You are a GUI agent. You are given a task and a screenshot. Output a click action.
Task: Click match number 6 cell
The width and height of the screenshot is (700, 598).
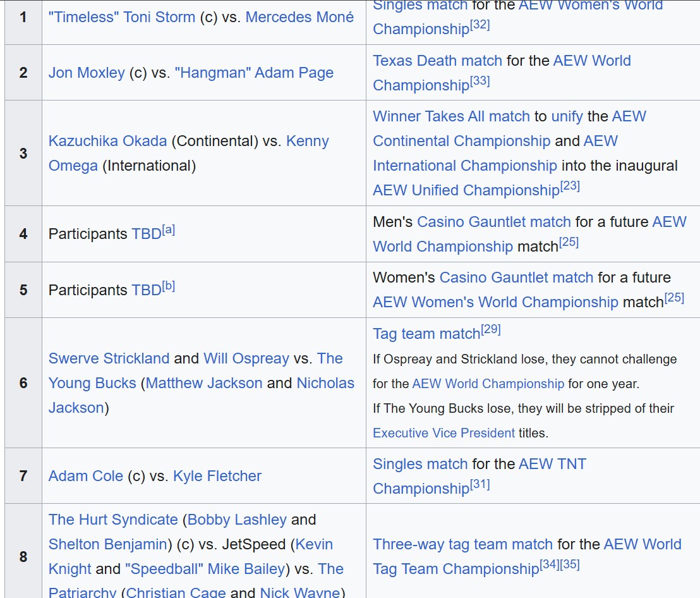pyautogui.click(x=23, y=383)
